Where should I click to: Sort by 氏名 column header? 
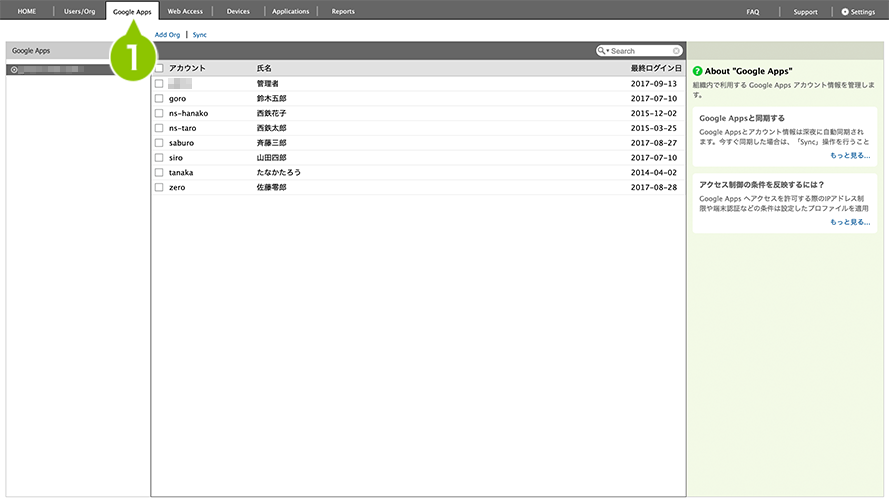(x=264, y=68)
